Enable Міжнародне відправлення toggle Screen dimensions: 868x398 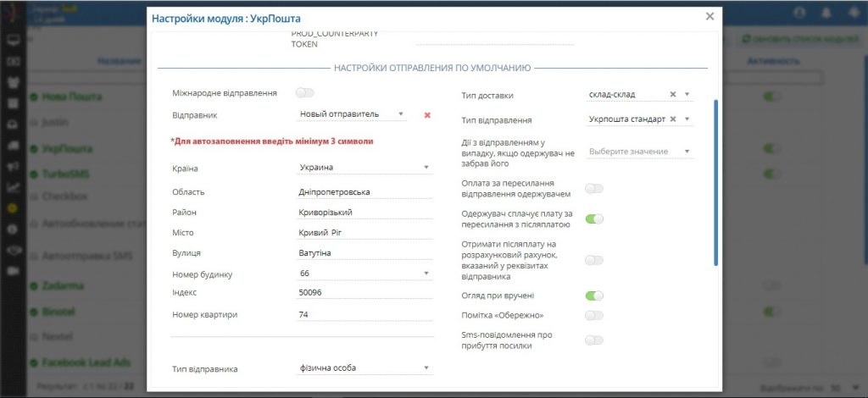click(x=305, y=93)
